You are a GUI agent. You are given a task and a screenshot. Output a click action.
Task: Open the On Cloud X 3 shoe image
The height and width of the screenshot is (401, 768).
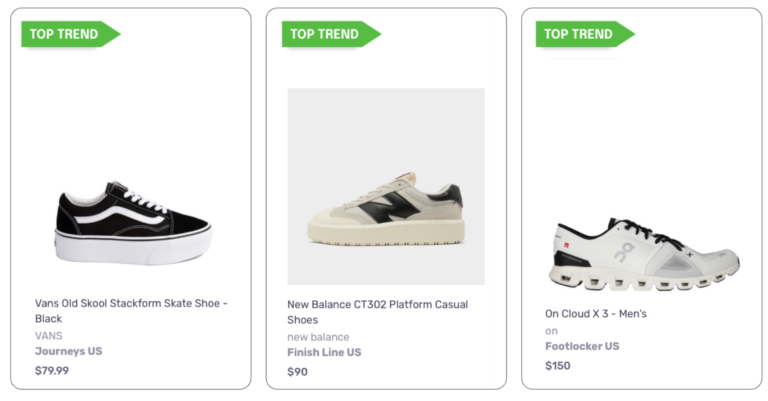click(644, 255)
